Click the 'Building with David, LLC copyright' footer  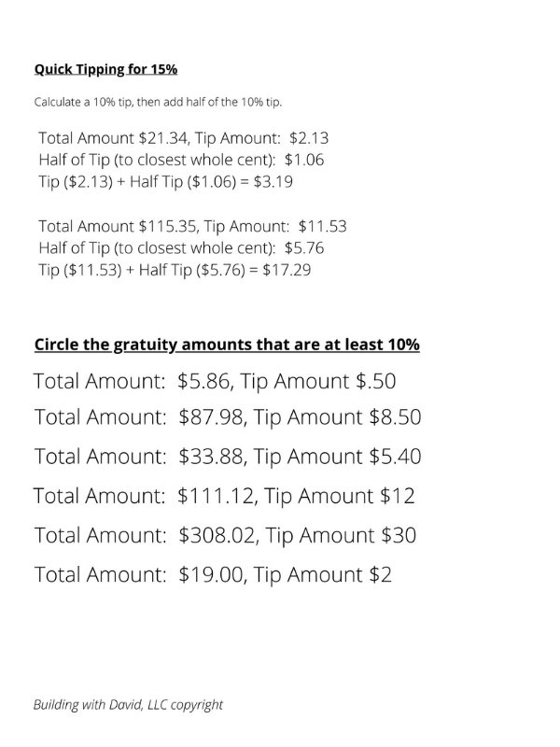click(128, 705)
